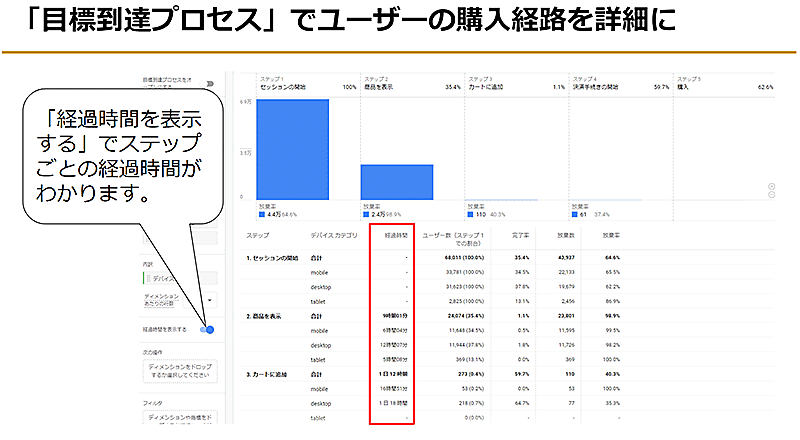The image size is (800, 440).
Task: Toggle the 経過時間を表示する switch
Action: pos(208,329)
